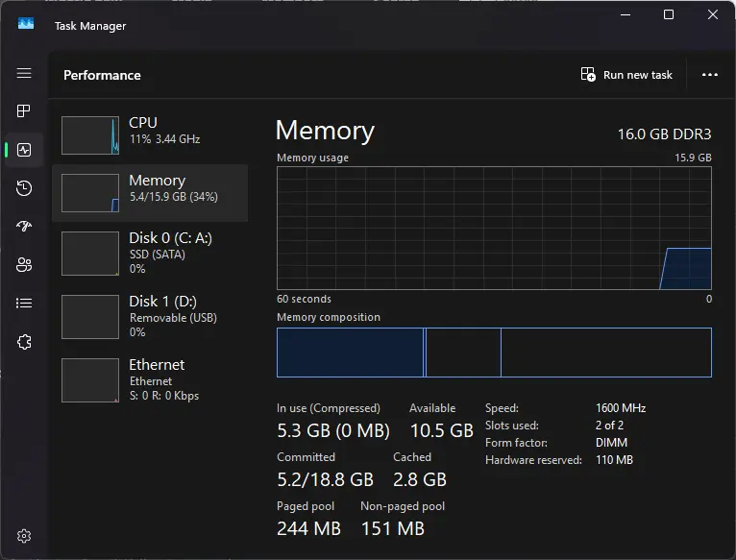Click the Removable (USB) disk type text
Viewport: 736px width, 560px height.
point(173,318)
